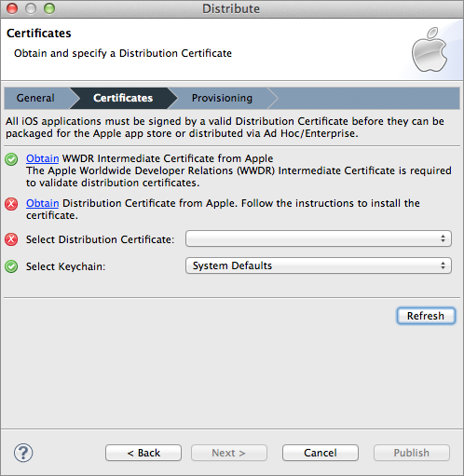This screenshot has height=476, width=464.
Task: Click red error icon beside Select Distribution Certificate
Action: click(11, 239)
